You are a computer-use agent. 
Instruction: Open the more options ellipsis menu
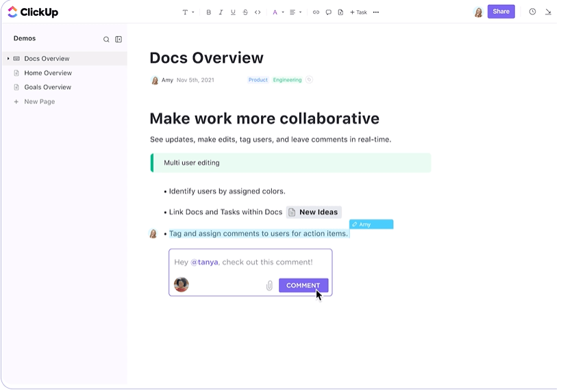pyautogui.click(x=375, y=12)
